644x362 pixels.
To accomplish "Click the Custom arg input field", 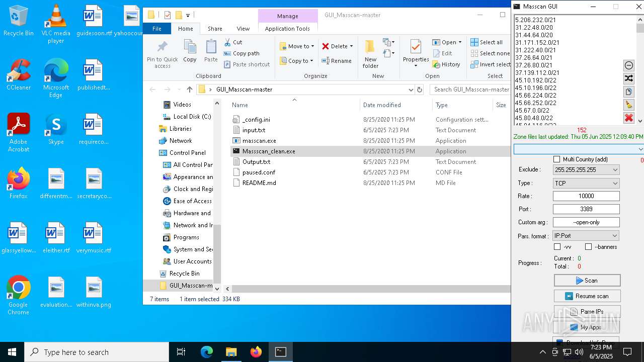I will point(586,222).
